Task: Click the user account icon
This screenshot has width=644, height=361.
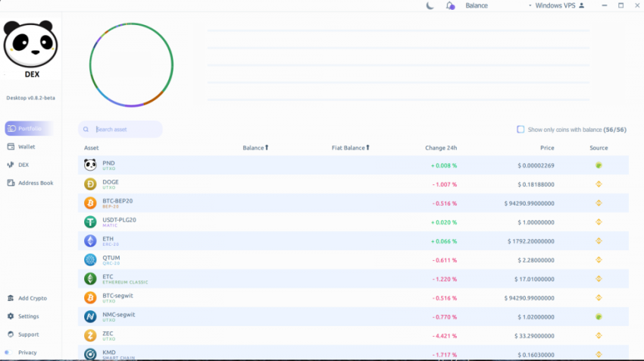Action: point(582,6)
